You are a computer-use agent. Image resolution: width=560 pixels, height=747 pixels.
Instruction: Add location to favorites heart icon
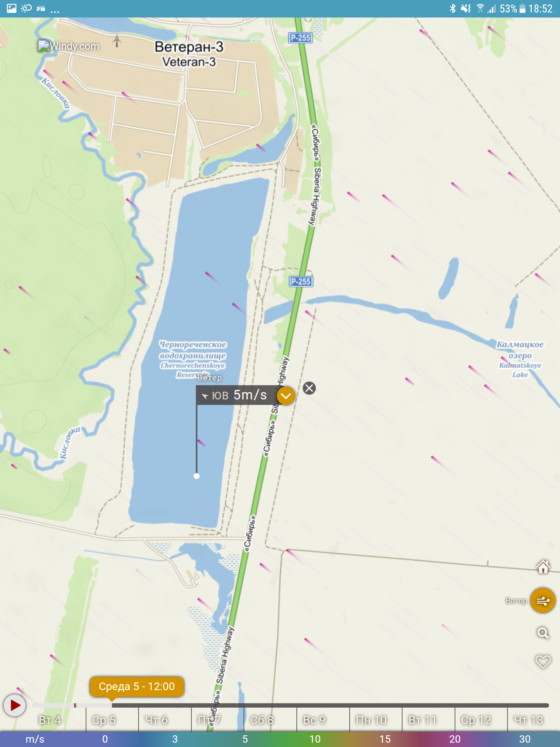tap(543, 662)
